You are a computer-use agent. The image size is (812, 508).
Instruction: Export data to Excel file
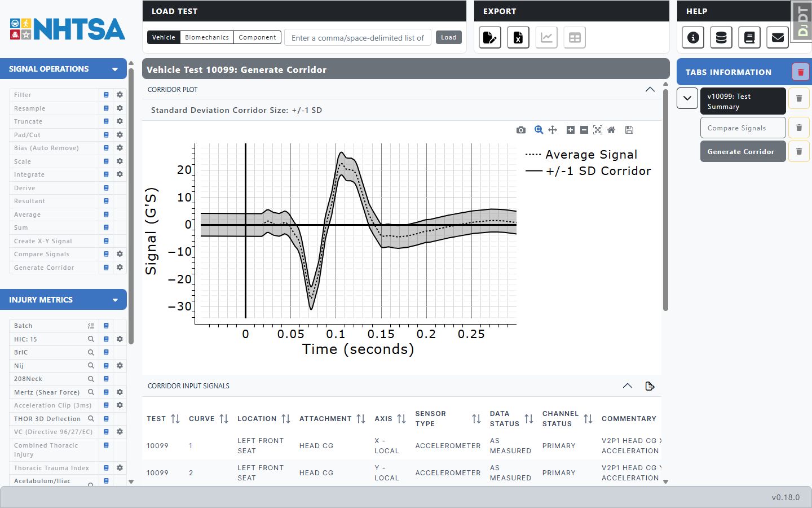pos(518,38)
